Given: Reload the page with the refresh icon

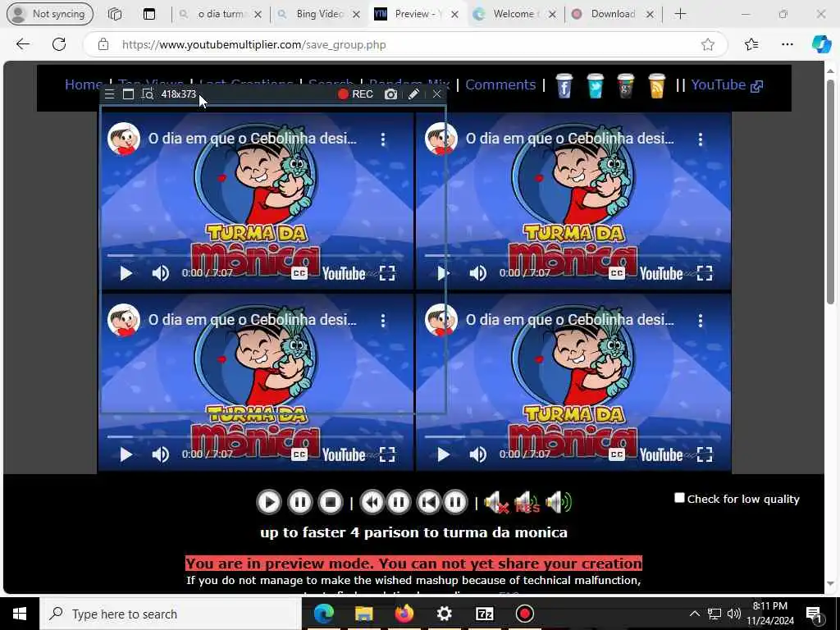Looking at the screenshot, I should (59, 44).
